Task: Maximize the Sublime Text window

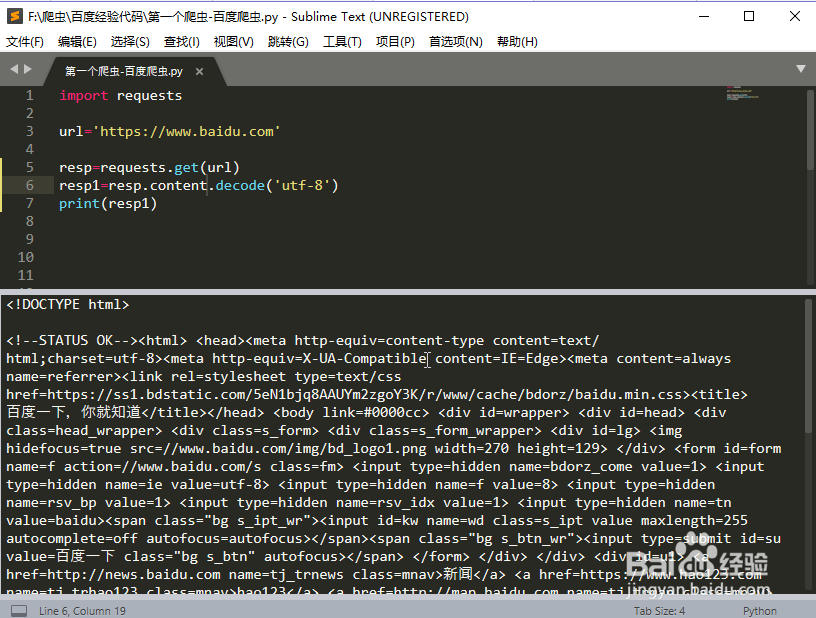Action: 749,17
